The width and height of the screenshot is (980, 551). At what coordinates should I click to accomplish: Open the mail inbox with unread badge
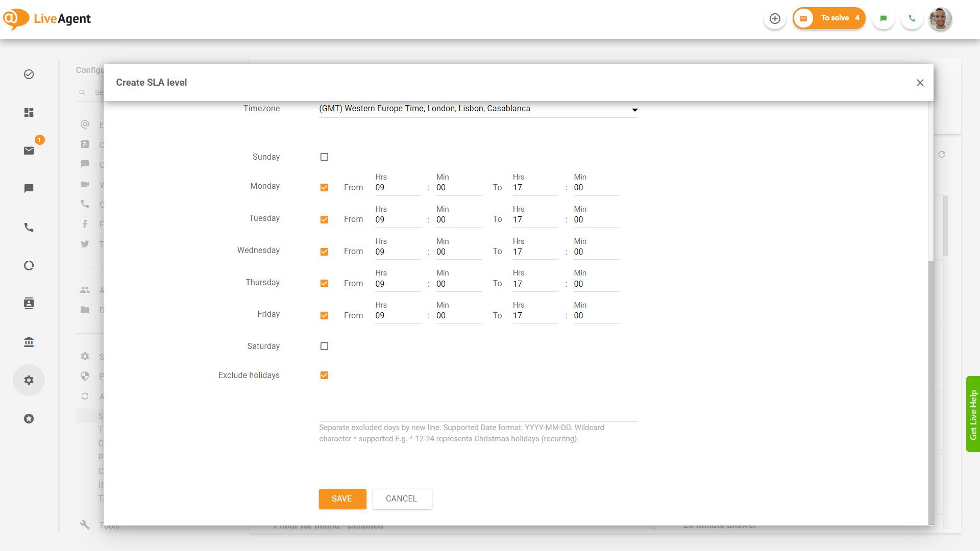tap(29, 150)
